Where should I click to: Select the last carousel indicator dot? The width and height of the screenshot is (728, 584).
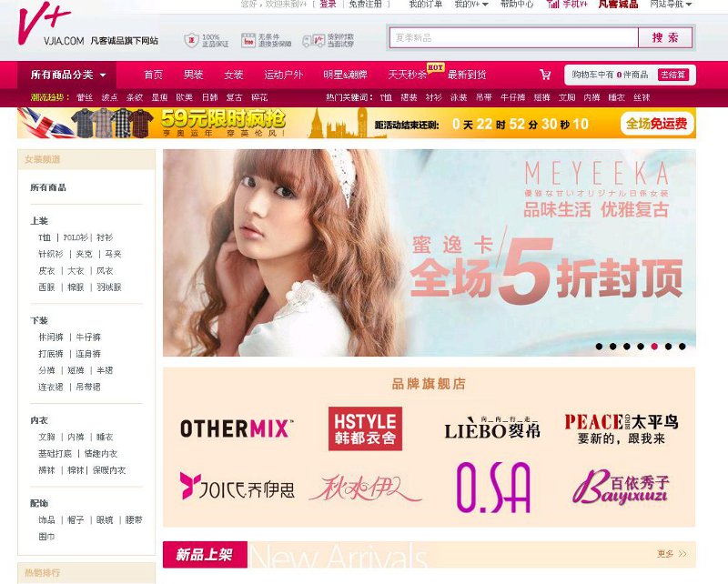[682, 347]
